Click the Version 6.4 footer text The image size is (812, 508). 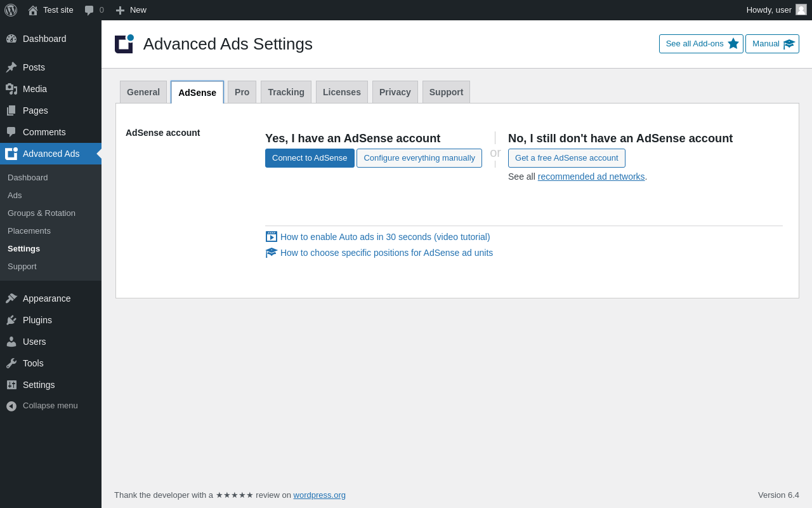[778, 495]
